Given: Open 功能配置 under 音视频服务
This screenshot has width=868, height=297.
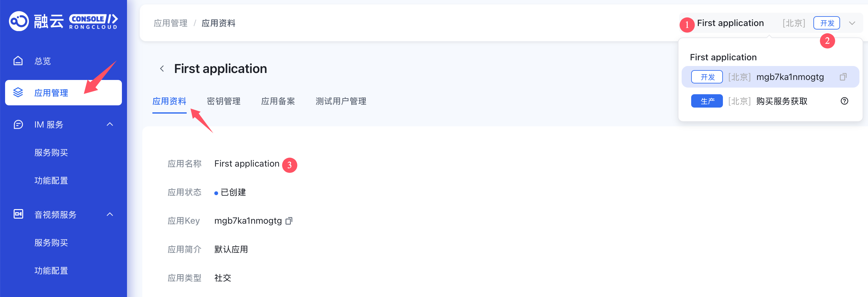Looking at the screenshot, I should [x=51, y=270].
